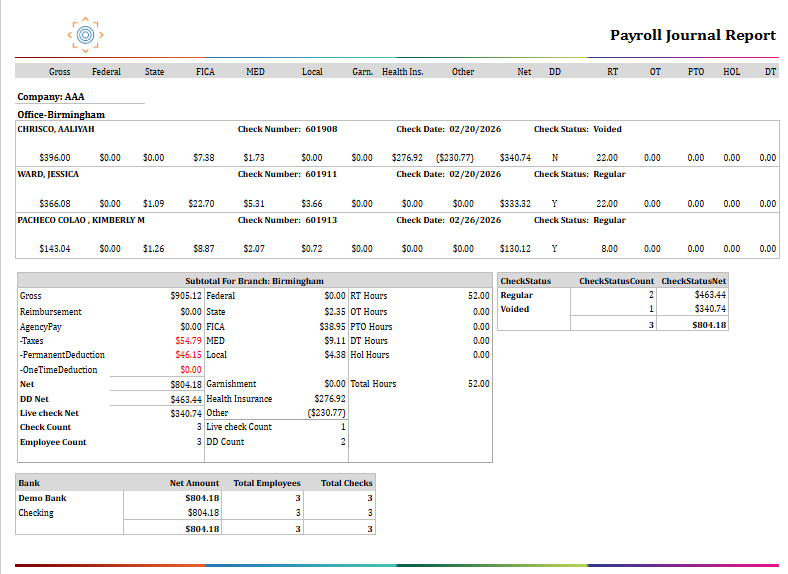The height and width of the screenshot is (574, 788).
Task: Click the red Taxes amount $54.79
Action: [x=188, y=341]
